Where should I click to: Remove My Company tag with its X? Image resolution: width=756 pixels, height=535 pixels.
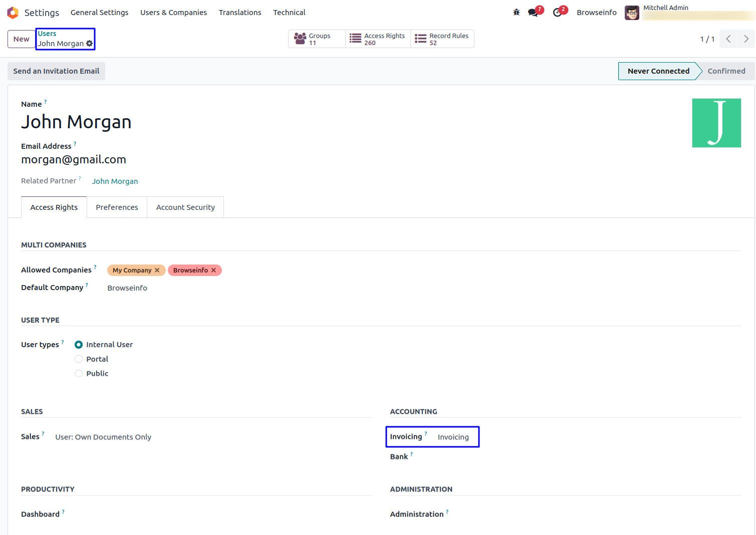(x=157, y=271)
